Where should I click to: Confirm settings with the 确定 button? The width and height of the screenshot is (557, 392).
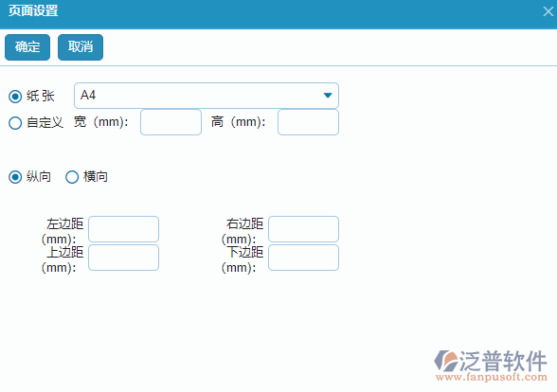[27, 47]
